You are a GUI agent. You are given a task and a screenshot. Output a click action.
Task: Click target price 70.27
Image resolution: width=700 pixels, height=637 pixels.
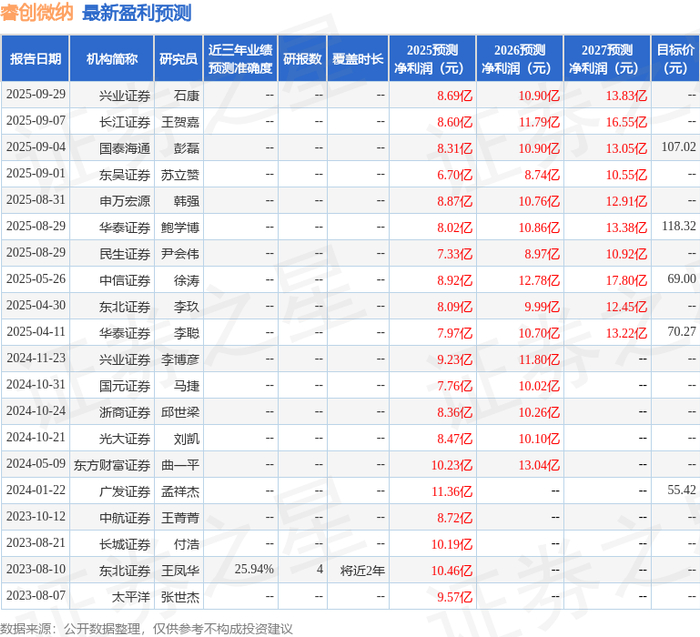[682, 331]
